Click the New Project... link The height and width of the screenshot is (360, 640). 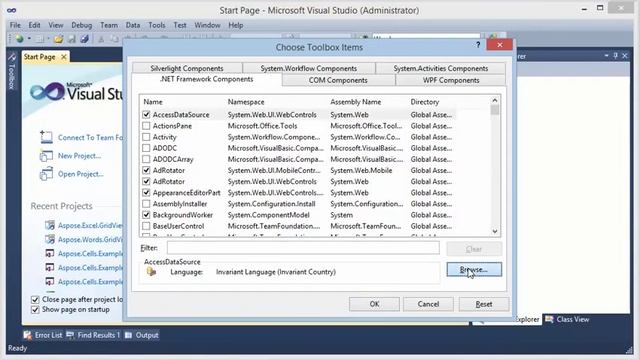coord(79,156)
